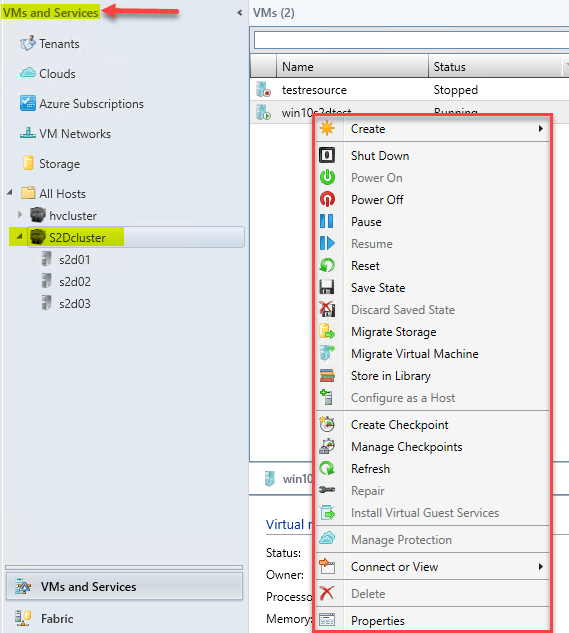Click the green Reset arrow icon
The width and height of the screenshot is (569, 633).
click(x=327, y=266)
